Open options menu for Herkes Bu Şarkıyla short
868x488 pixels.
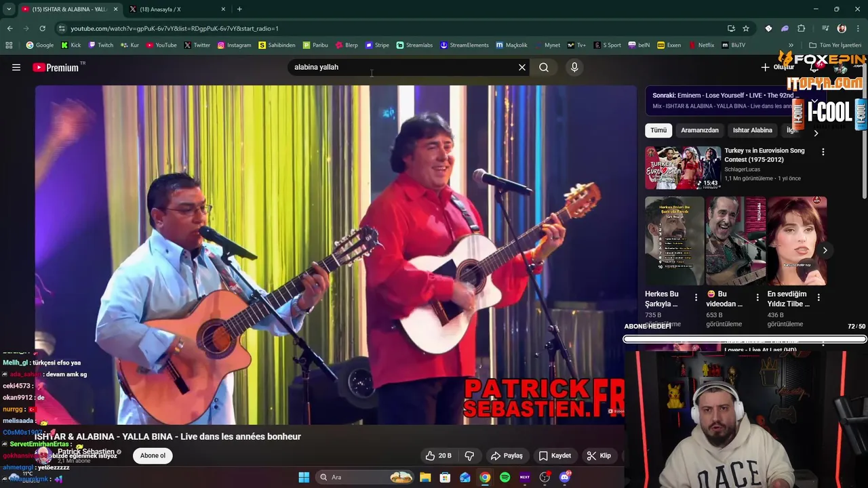[696, 297]
